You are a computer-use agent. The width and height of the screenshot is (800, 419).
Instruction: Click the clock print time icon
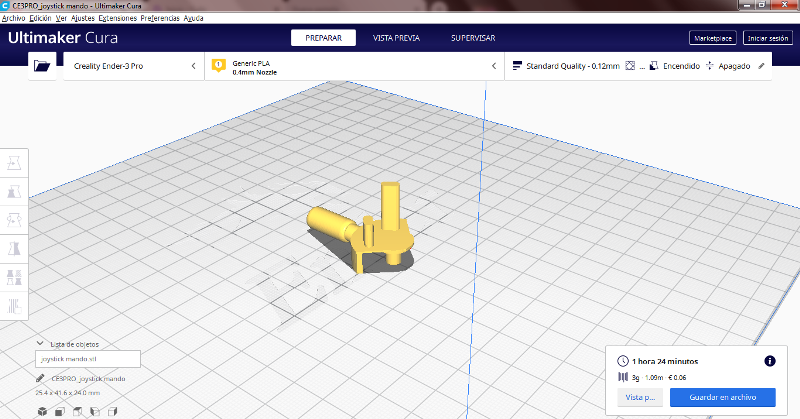point(622,361)
